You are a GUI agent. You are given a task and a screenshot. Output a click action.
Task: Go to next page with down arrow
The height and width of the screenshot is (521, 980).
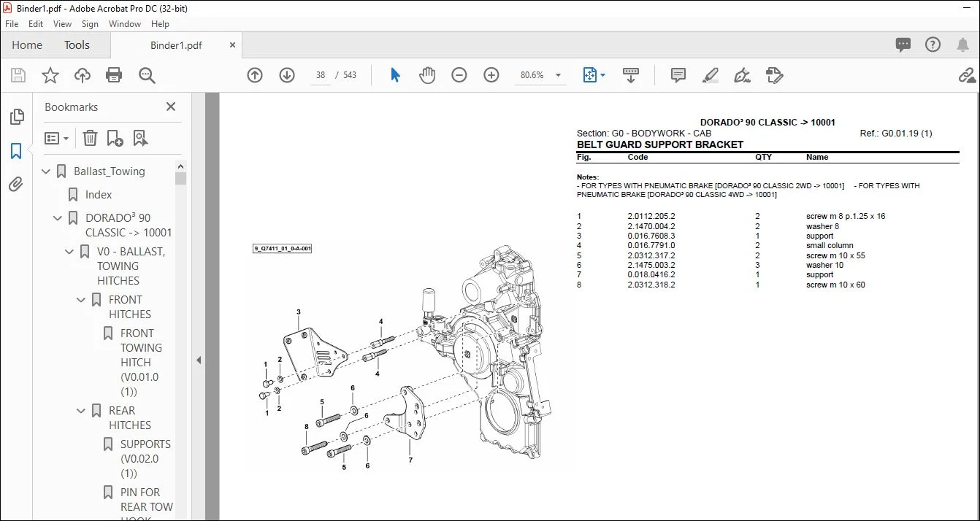(287, 75)
